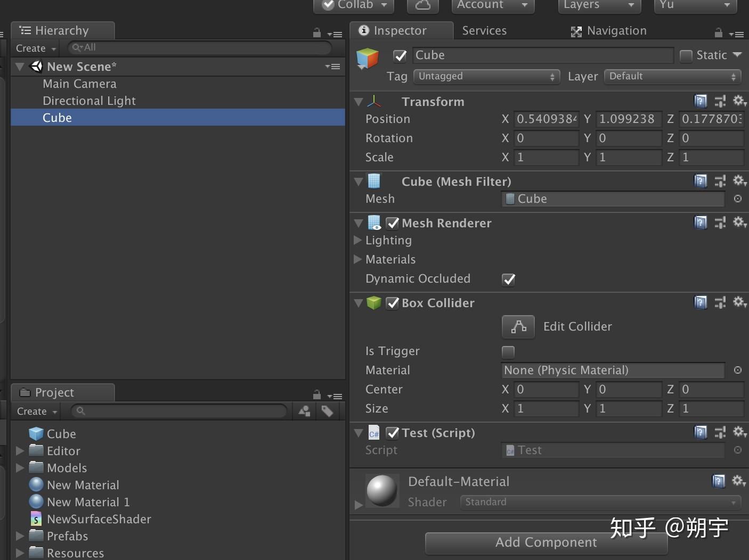Switch to the Services tab
The width and height of the screenshot is (749, 560).
click(x=483, y=30)
